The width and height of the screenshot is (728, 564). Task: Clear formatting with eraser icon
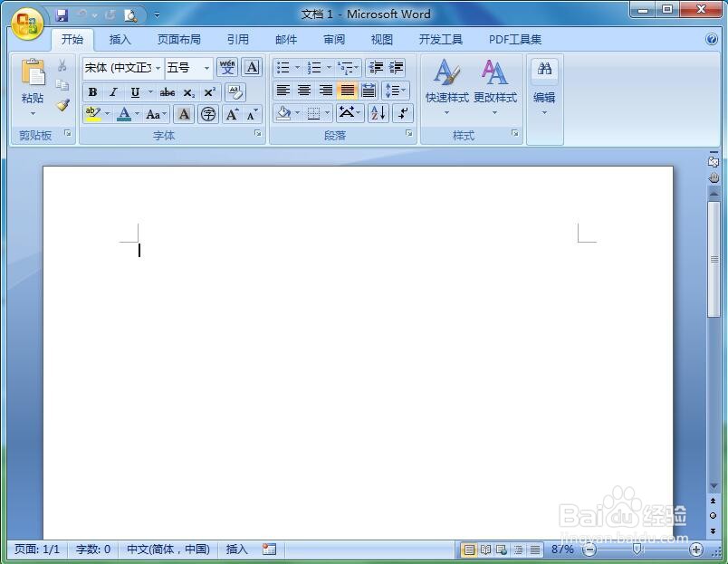(x=235, y=92)
